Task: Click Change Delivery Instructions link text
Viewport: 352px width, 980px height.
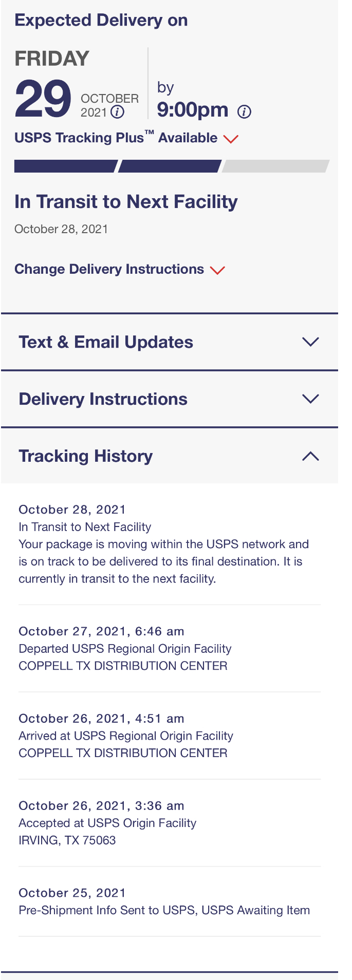Action: coord(109,269)
